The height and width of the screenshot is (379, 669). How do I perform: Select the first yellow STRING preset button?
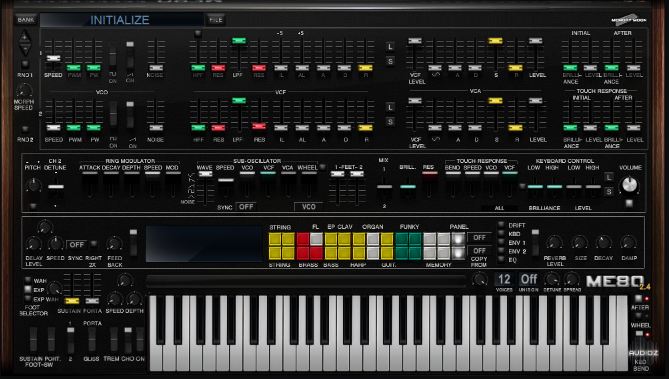click(275, 239)
